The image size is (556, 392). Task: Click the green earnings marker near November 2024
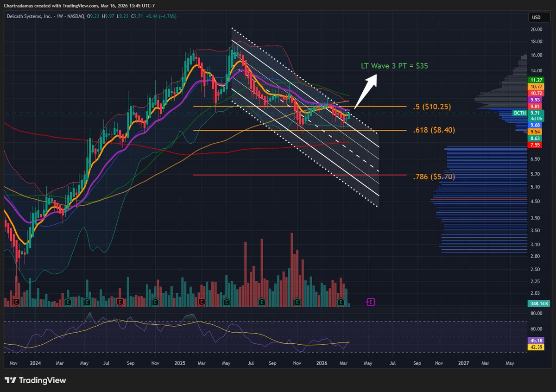coord(156,302)
